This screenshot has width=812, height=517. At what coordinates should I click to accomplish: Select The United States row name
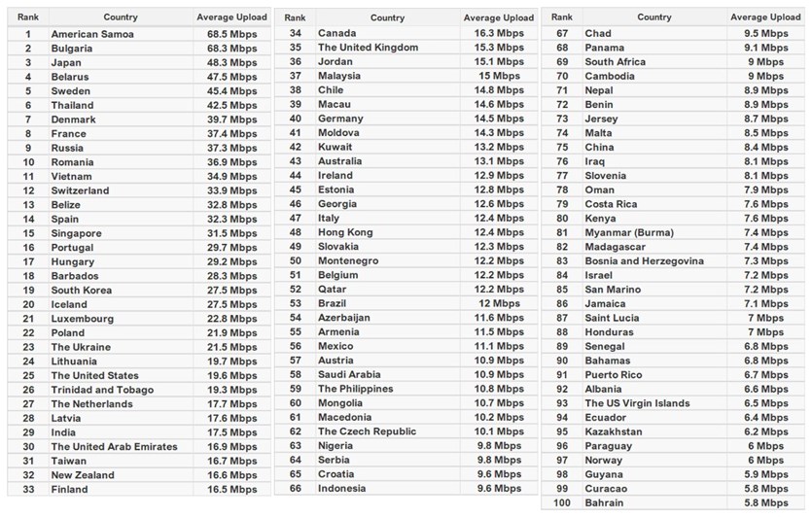pyautogui.click(x=94, y=375)
